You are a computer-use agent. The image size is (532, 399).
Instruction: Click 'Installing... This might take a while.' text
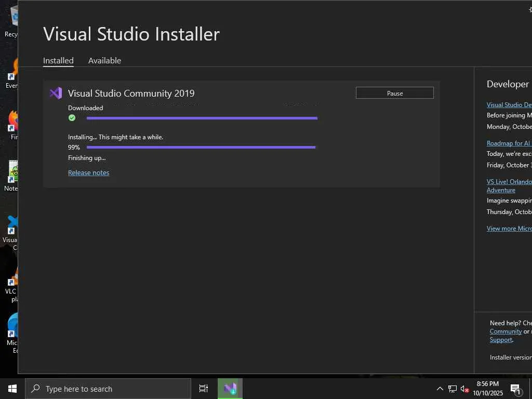(x=115, y=137)
